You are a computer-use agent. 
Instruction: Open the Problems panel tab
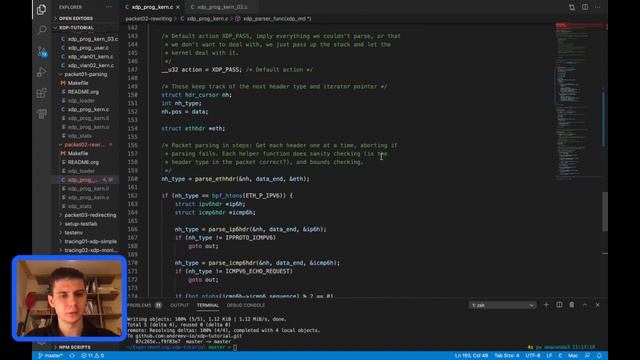pos(144,305)
